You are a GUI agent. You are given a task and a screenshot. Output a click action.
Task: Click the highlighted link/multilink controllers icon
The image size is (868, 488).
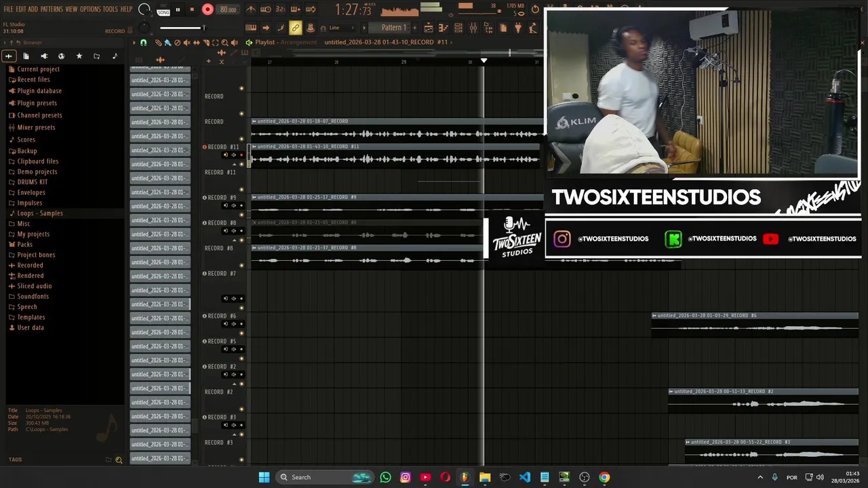296,28
